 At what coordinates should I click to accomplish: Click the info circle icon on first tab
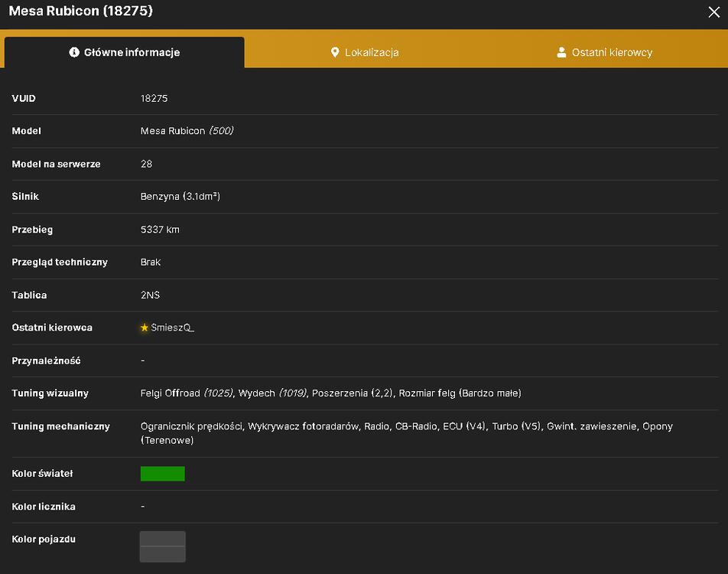[x=74, y=52]
